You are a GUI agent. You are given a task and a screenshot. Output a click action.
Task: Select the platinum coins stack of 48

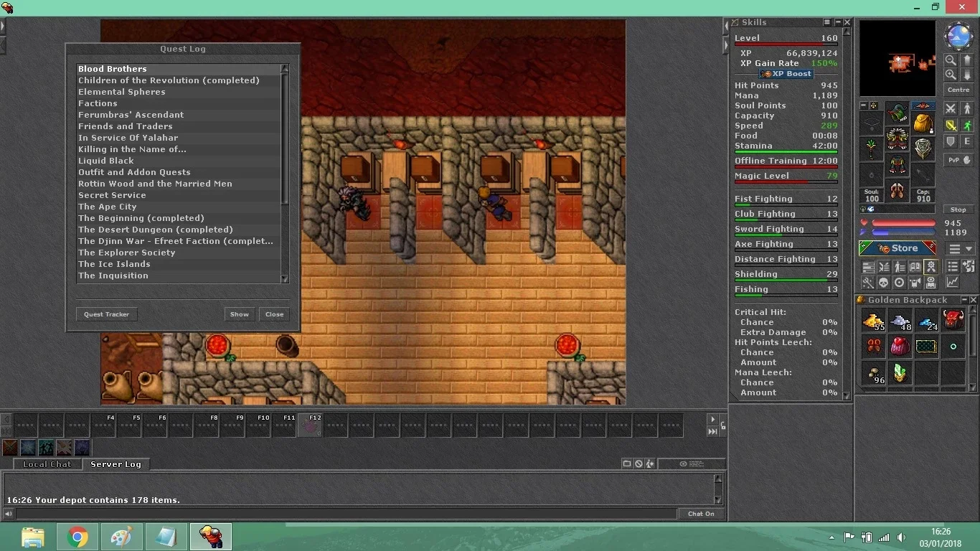[900, 321]
